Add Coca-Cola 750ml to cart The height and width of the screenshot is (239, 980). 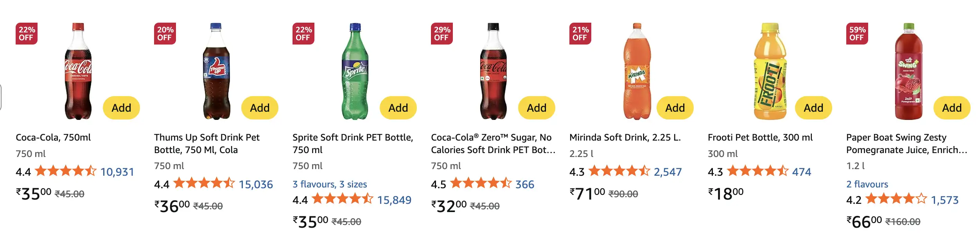pyautogui.click(x=121, y=108)
